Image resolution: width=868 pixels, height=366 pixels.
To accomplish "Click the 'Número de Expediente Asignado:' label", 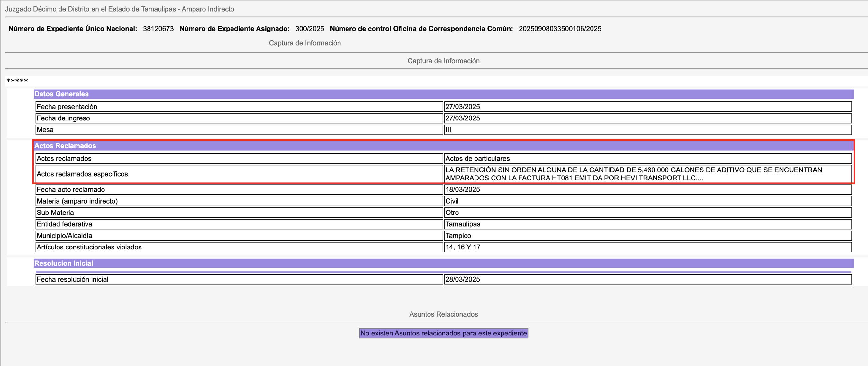I will point(235,29).
